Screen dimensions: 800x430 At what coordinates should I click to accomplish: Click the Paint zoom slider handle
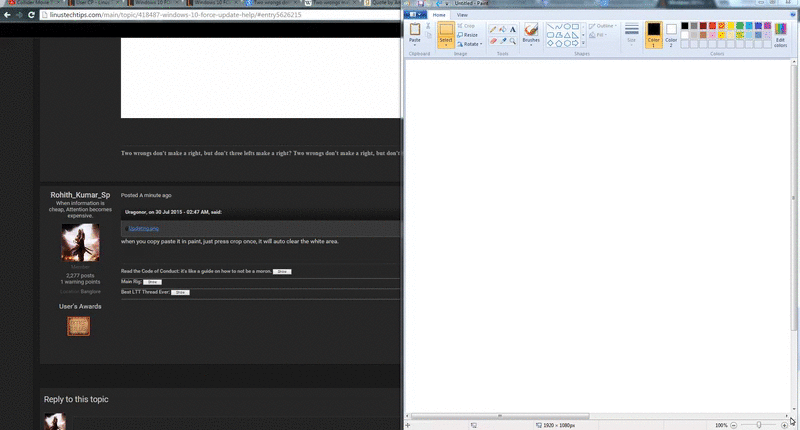(759, 425)
